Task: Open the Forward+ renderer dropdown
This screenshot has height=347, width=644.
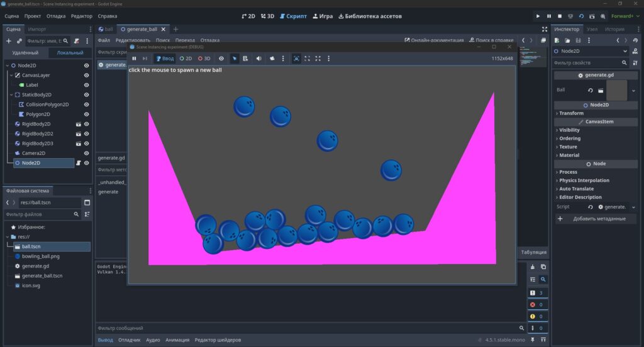Action: click(x=625, y=16)
